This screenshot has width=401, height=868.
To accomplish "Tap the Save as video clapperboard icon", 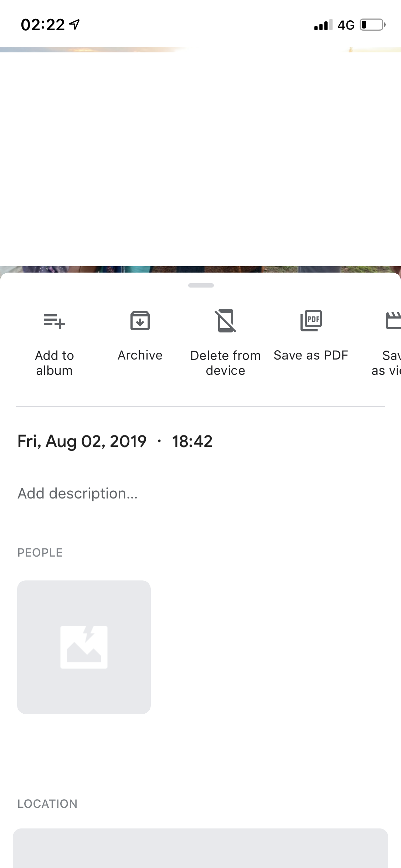I will [x=394, y=320].
